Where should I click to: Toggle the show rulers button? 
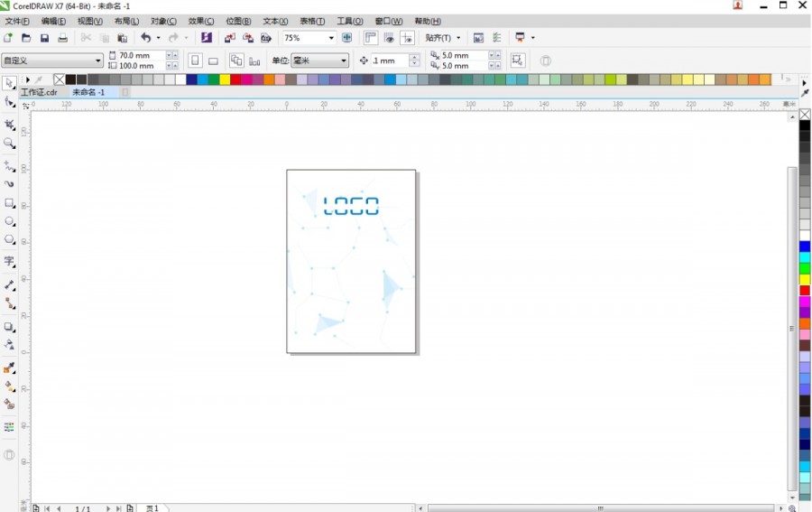[371, 37]
